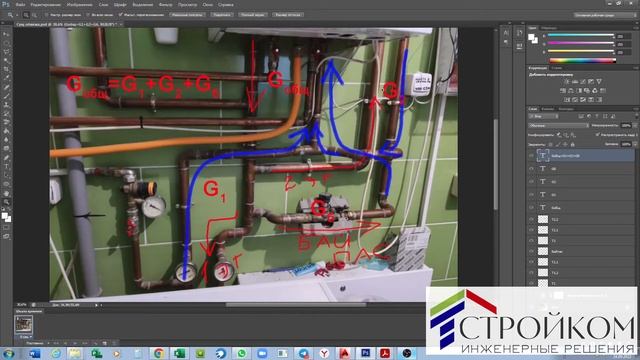The height and width of the screenshot is (360, 640).
Task: Open the fill slider dropdown arrow
Action: tap(635, 144)
